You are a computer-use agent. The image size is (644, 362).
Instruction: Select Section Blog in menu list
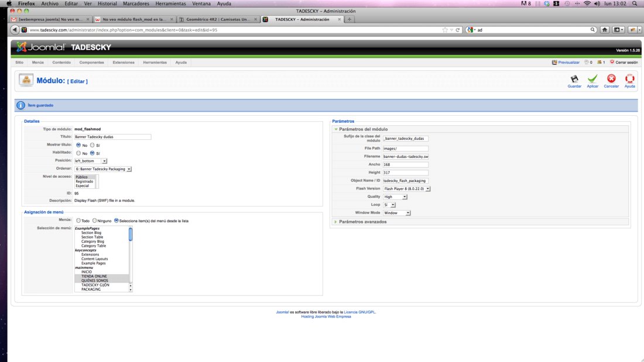pyautogui.click(x=91, y=233)
